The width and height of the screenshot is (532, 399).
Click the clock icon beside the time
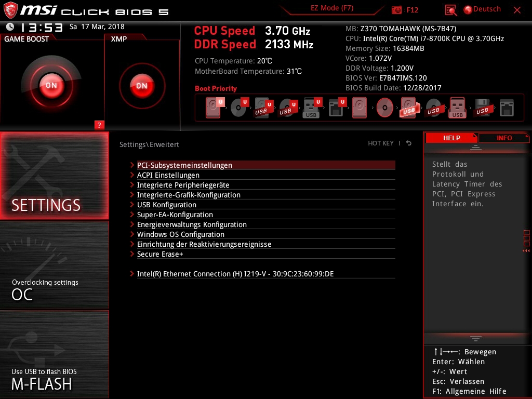point(10,27)
